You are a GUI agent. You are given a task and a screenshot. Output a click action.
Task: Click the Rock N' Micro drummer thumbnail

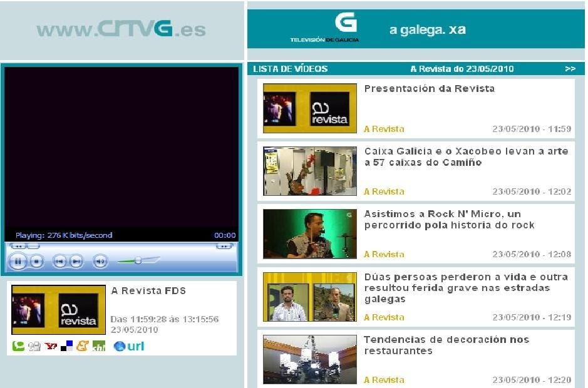310,234
